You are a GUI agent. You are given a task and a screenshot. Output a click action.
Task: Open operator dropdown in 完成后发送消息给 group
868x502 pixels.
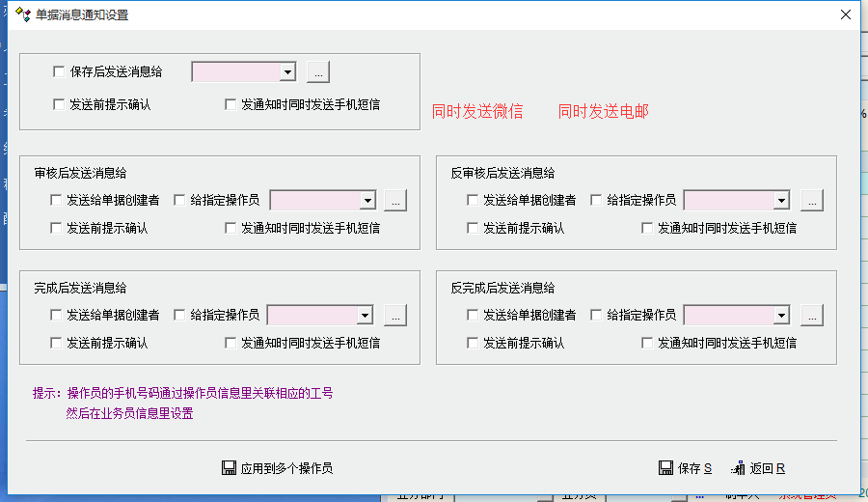365,315
